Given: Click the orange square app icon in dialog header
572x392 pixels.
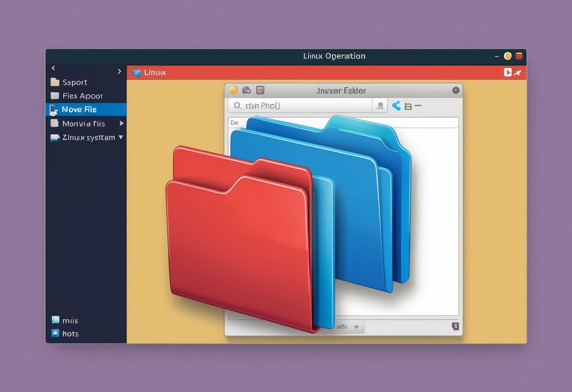Looking at the screenshot, I should pos(260,90).
